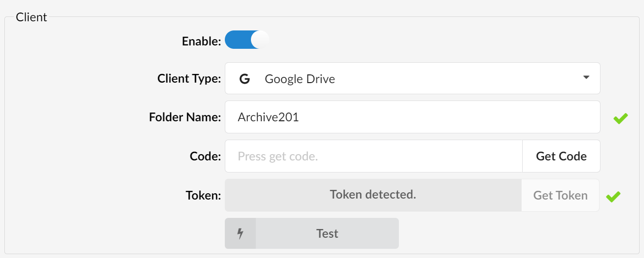Click the Google G logo icon
Viewport: 644px width, 258px height.
(x=245, y=79)
